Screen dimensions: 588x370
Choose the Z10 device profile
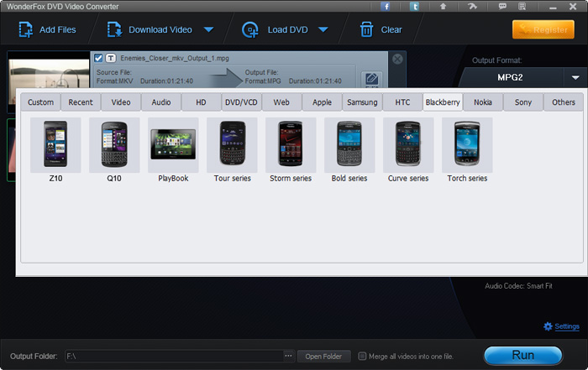55,150
